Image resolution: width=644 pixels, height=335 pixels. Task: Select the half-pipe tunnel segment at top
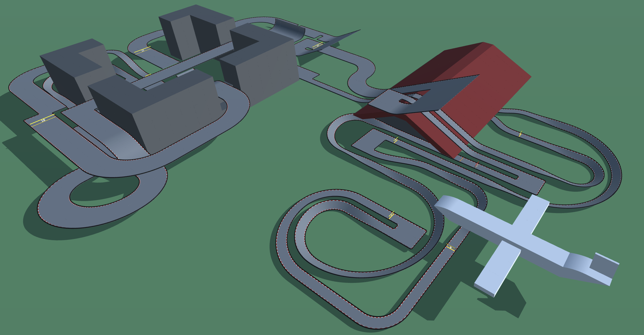pyautogui.click(x=288, y=29)
